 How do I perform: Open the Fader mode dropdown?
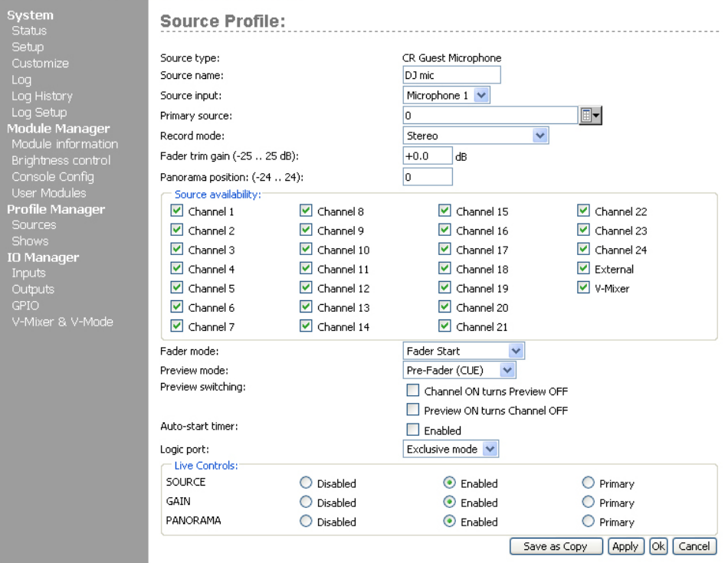click(x=516, y=351)
